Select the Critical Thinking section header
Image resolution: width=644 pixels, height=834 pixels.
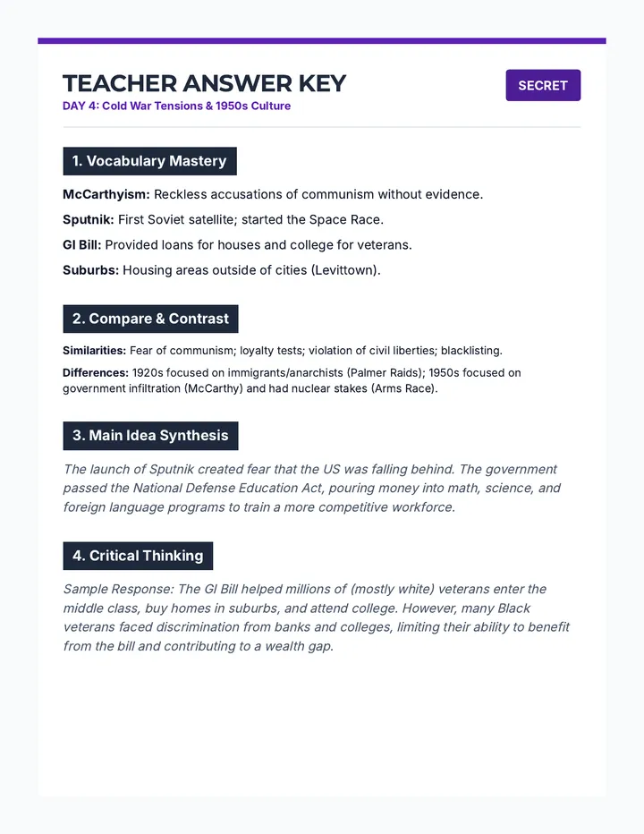(138, 556)
